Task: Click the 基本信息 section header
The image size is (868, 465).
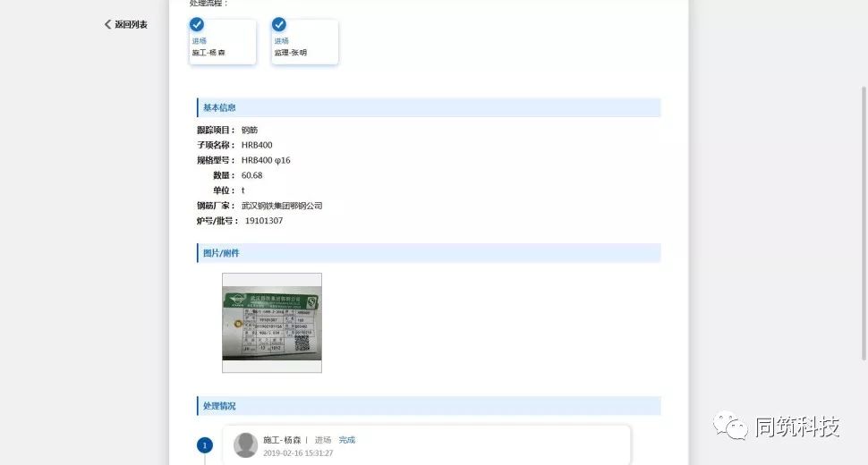Action: click(x=429, y=108)
